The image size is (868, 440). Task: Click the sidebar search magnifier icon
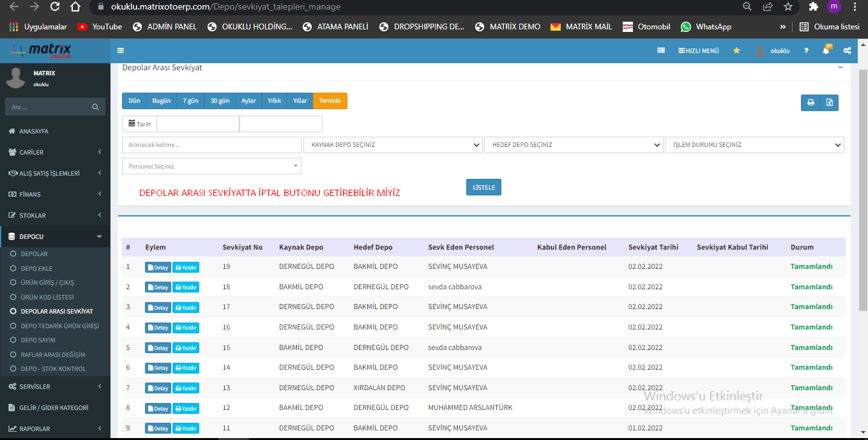point(95,107)
